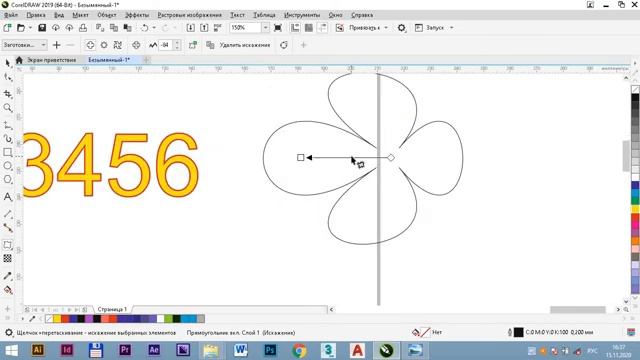Toggle Show Grid icon
Viewport: 640px width, 360px height.
(x=309, y=28)
